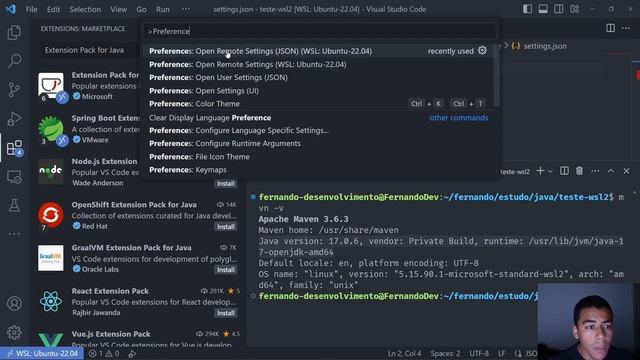The height and width of the screenshot is (360, 640).
Task: Select Open Settings (UI) command
Action: click(318, 91)
